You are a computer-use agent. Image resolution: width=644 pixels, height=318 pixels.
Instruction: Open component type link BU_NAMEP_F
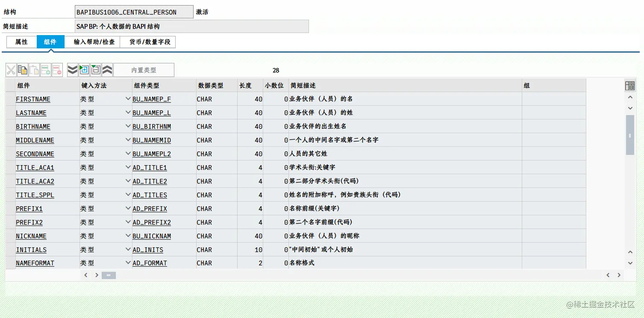coord(152,99)
